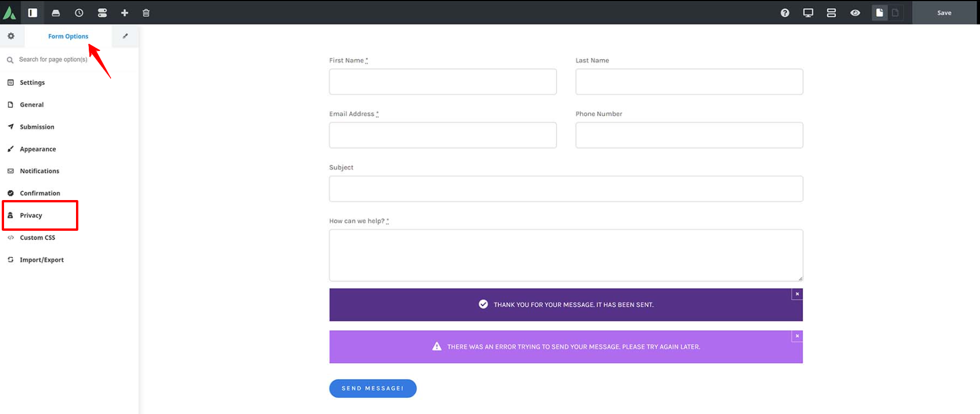Click the trash icon to clear layout

146,13
